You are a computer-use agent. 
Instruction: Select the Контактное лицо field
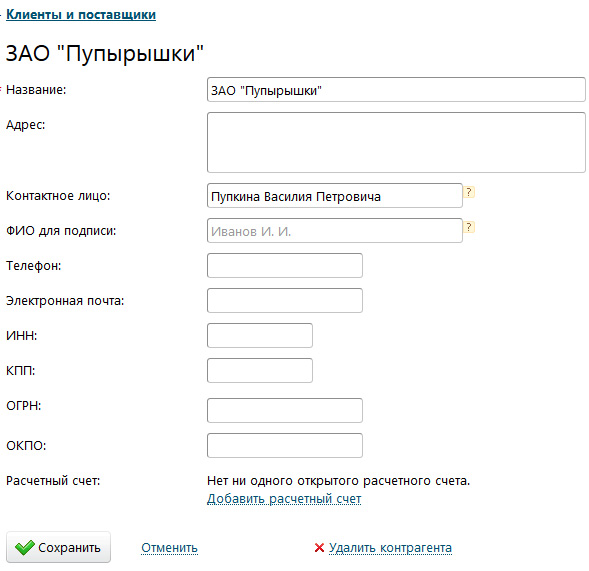point(335,196)
